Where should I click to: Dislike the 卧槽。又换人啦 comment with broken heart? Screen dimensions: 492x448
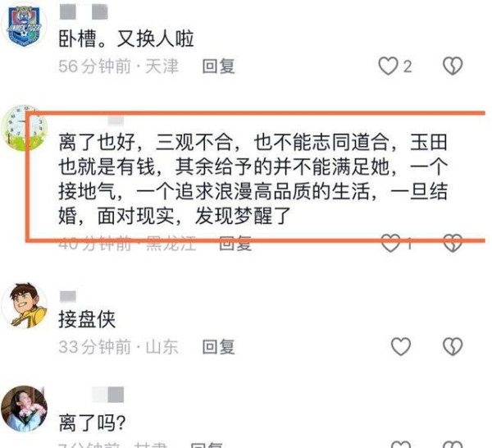pyautogui.click(x=453, y=66)
